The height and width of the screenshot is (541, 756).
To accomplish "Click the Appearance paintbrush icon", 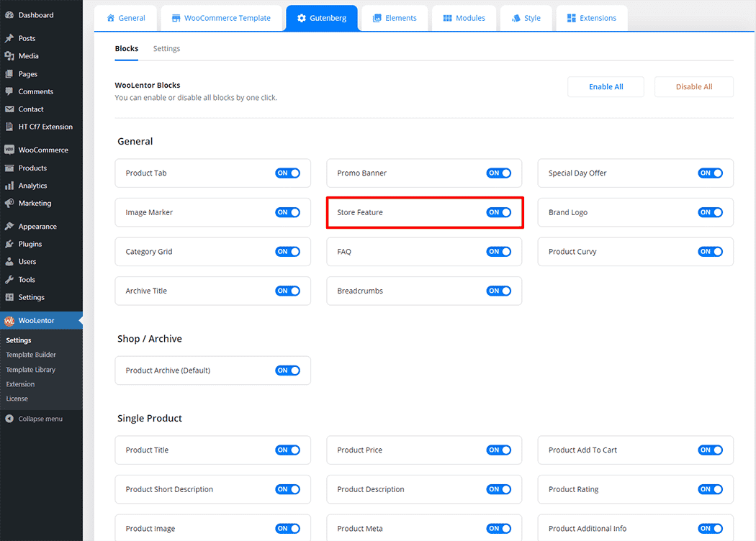I will pos(9,227).
